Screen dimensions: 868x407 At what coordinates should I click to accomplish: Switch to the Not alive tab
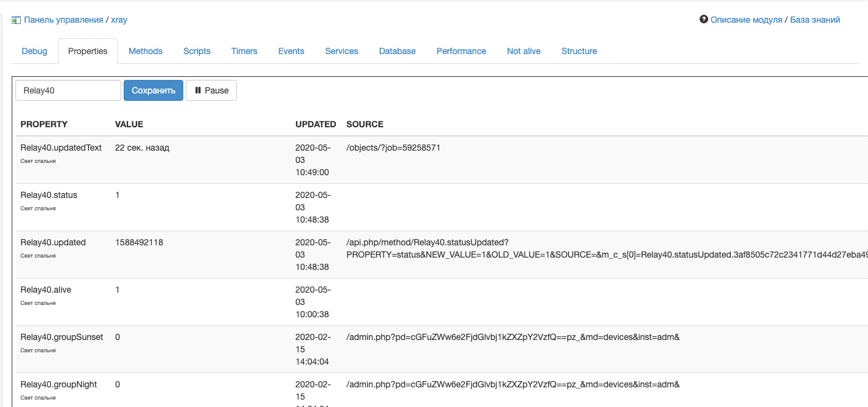(x=524, y=51)
